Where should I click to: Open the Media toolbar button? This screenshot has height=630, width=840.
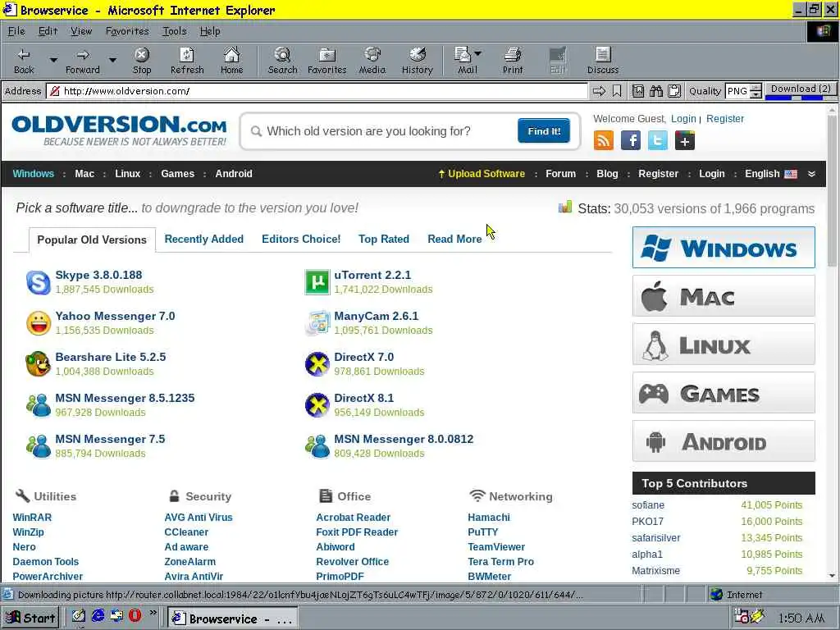[372, 61]
